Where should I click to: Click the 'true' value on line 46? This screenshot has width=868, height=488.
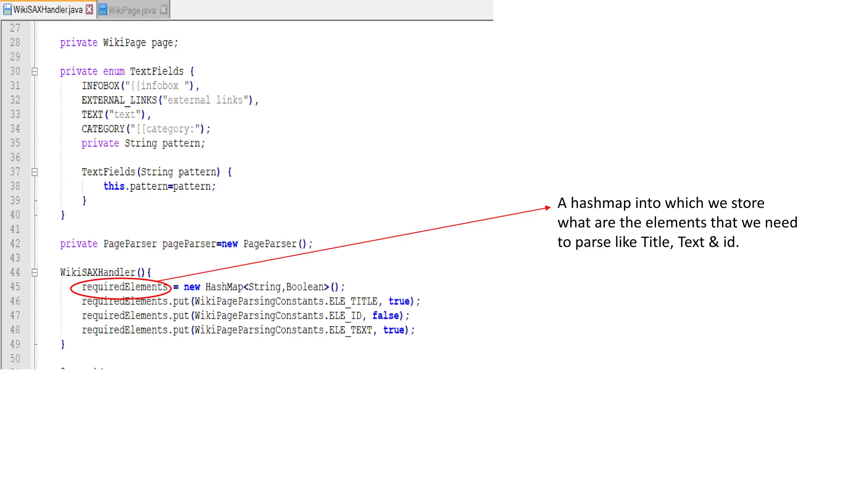tap(399, 301)
